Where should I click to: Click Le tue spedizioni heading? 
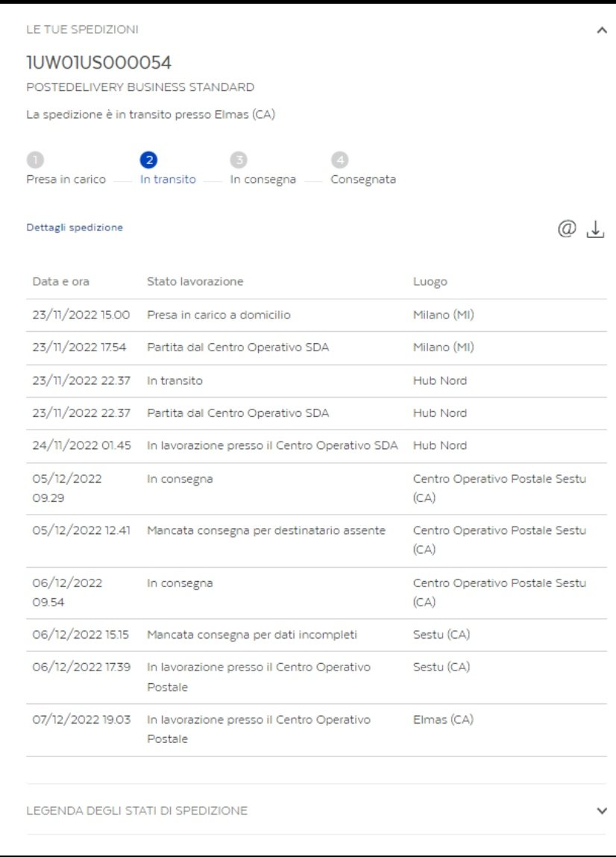pyautogui.click(x=83, y=30)
